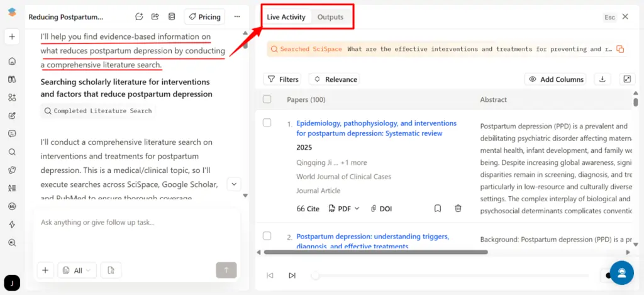Click the share icon in chat header
The image size is (644, 295).
[x=155, y=17]
